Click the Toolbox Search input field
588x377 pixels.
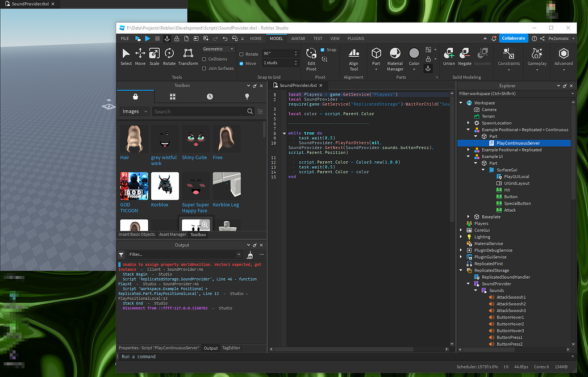[199, 111]
